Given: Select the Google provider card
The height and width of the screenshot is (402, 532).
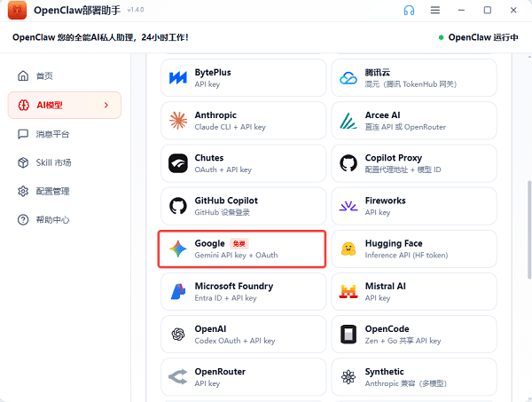Looking at the screenshot, I should coord(242,248).
